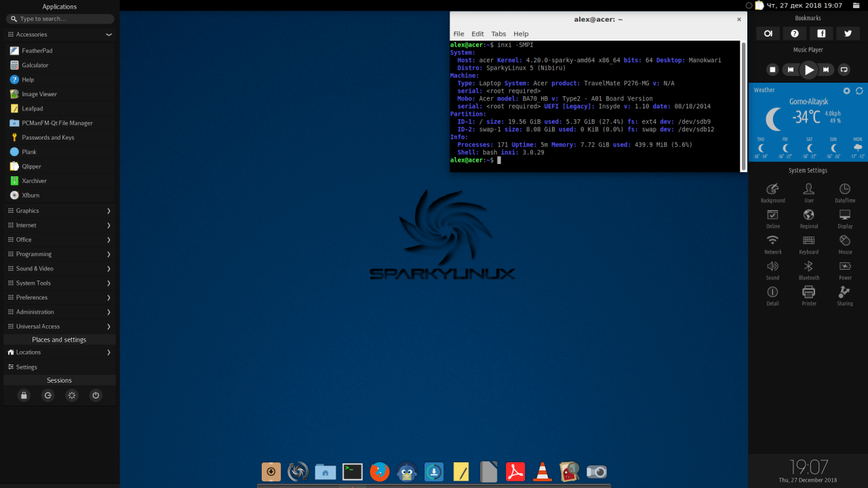Expand the Office category

coord(60,239)
